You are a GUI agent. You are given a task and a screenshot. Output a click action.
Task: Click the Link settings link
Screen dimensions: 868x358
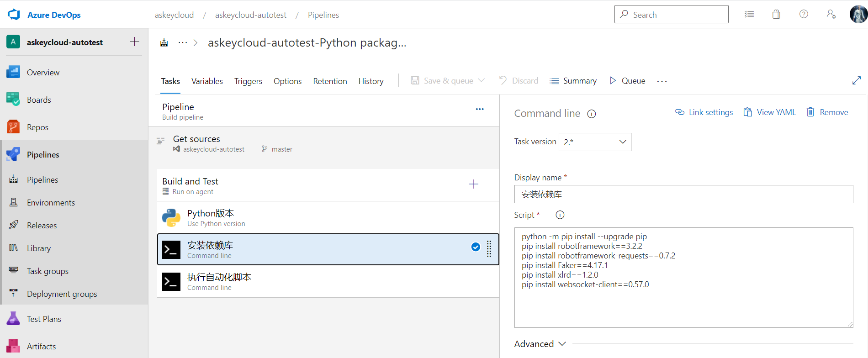tap(704, 112)
